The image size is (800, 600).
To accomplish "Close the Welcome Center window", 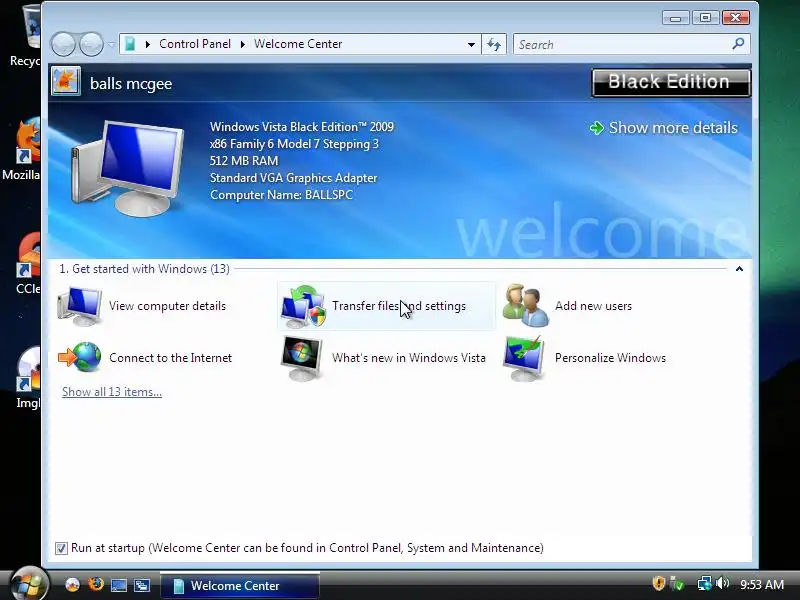I will pos(735,18).
